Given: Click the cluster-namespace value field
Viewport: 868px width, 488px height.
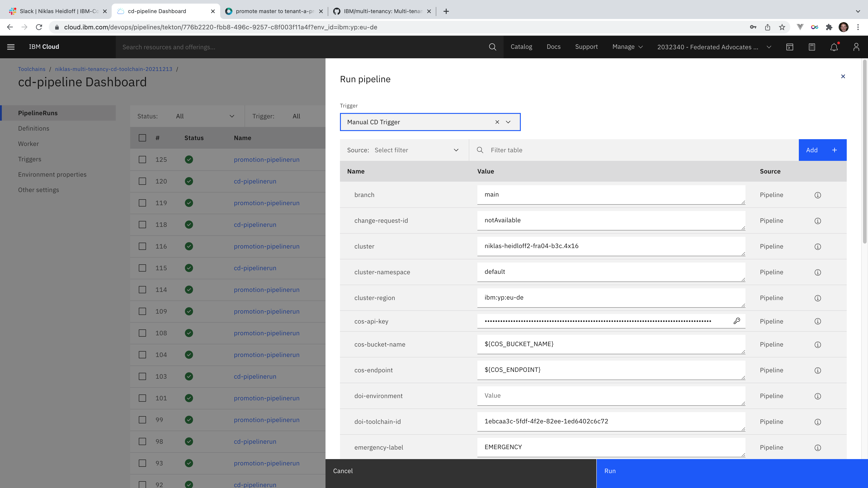Looking at the screenshot, I should click(611, 272).
